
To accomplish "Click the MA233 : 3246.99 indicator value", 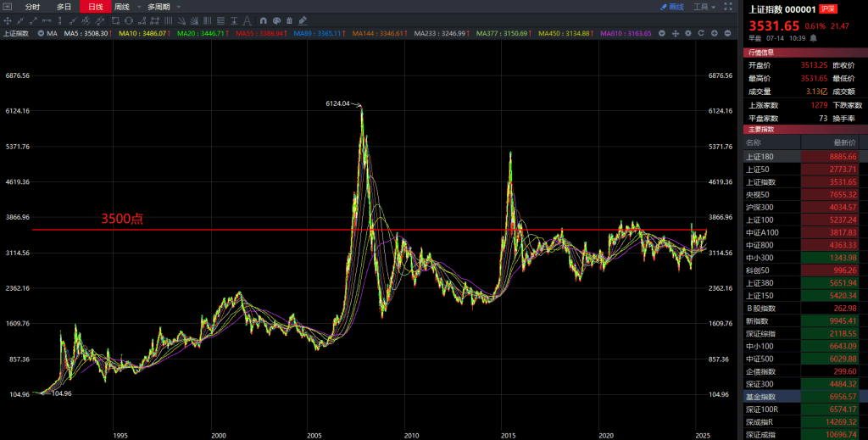I will click(x=440, y=33).
